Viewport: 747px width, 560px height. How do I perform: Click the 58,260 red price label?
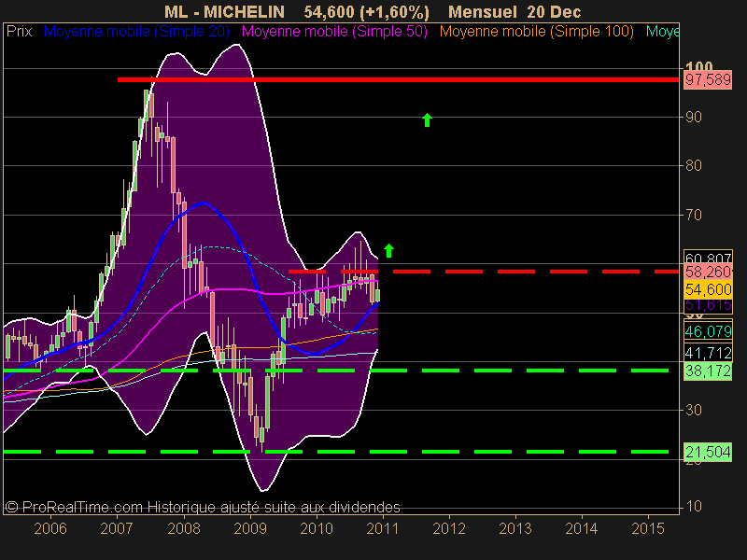[708, 272]
